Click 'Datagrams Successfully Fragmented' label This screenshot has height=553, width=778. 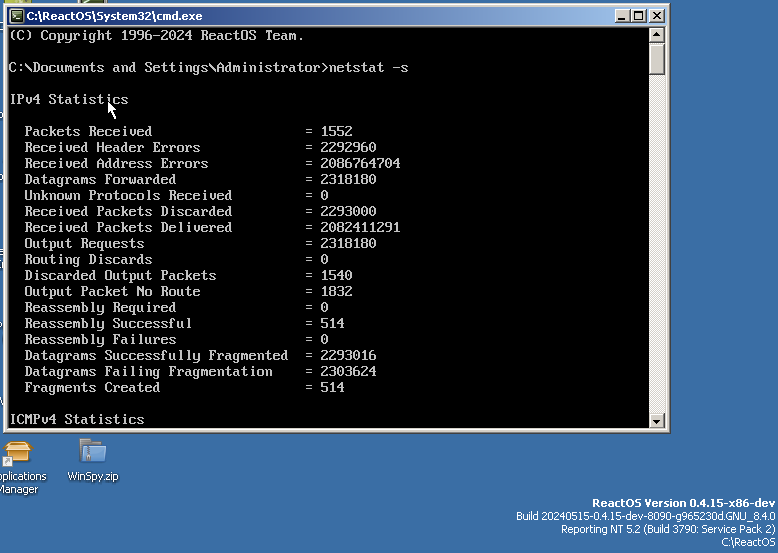pyautogui.click(x=156, y=355)
